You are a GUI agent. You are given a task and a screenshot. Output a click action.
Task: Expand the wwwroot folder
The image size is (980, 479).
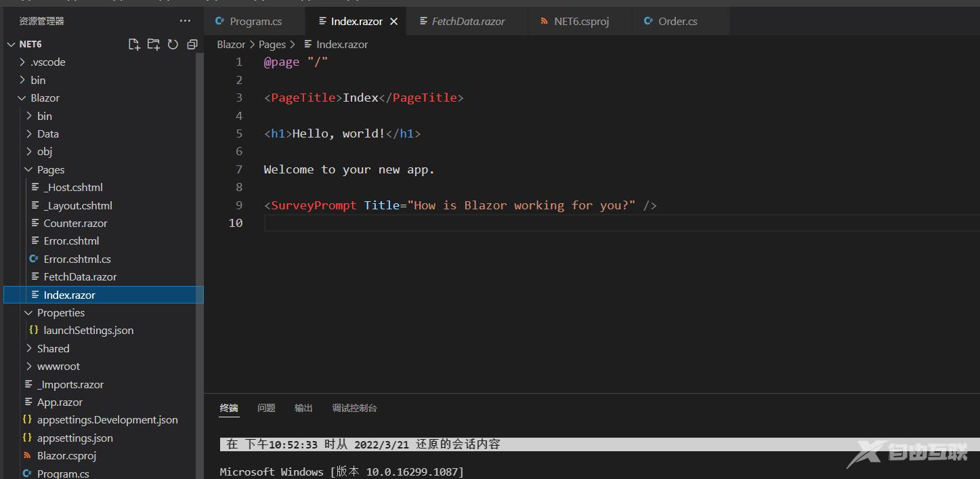click(58, 367)
